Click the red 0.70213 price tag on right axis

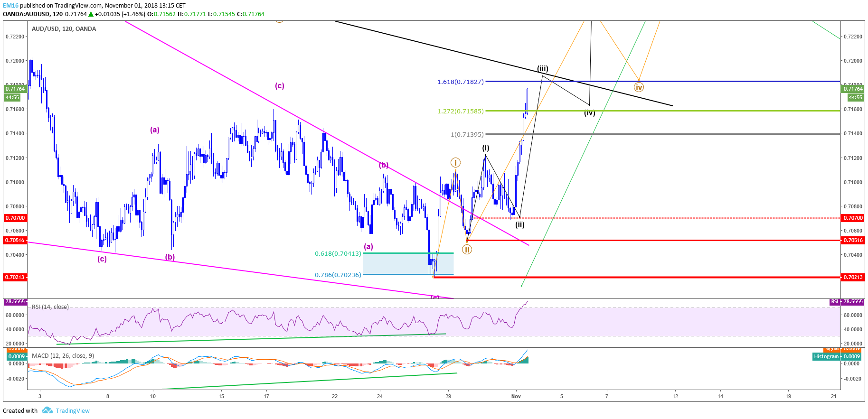coord(852,277)
